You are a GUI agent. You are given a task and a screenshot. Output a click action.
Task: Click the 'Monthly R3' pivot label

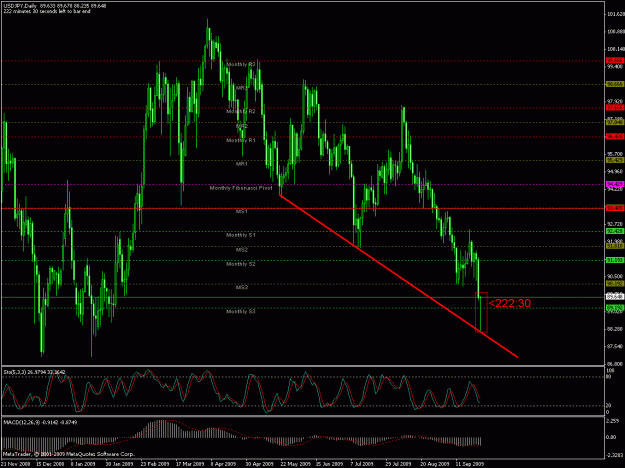tap(241, 64)
